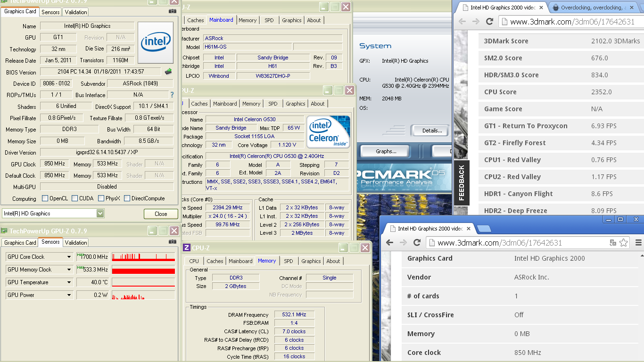Viewport: 644px width, 362px height.
Task: Click the back arrow in upper Chrome window
Action: tap(462, 21)
